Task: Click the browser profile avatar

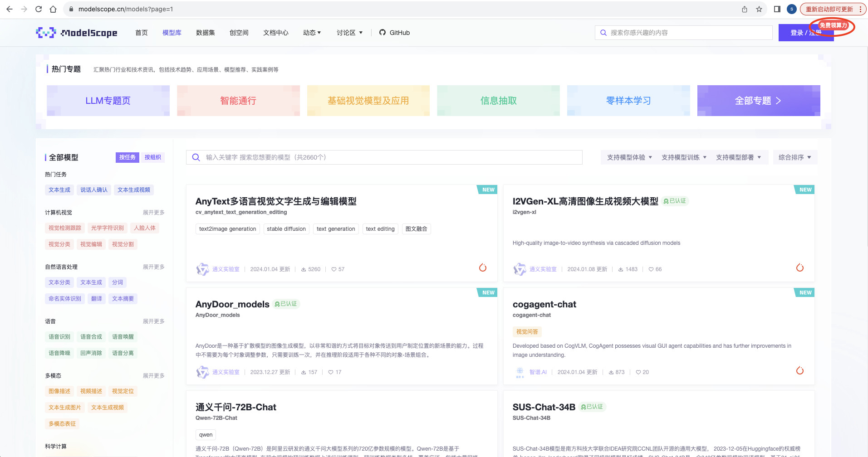Action: (x=792, y=9)
